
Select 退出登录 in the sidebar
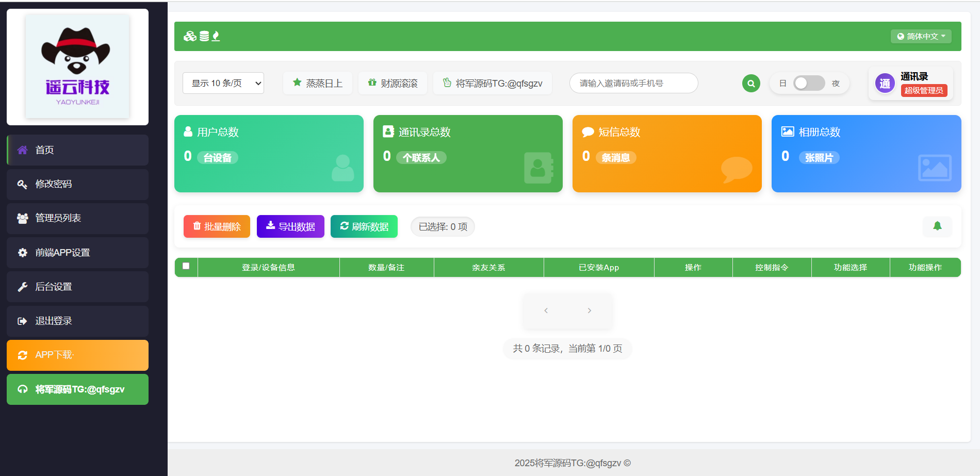pyautogui.click(x=77, y=321)
